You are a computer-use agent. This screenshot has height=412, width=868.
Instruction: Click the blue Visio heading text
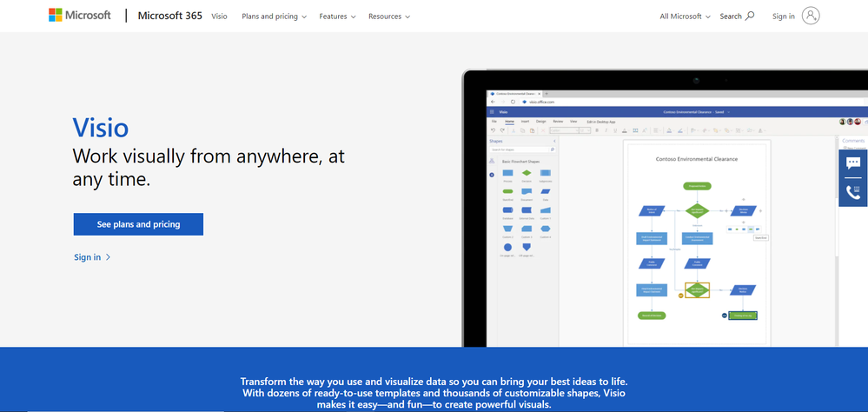pyautogui.click(x=101, y=128)
